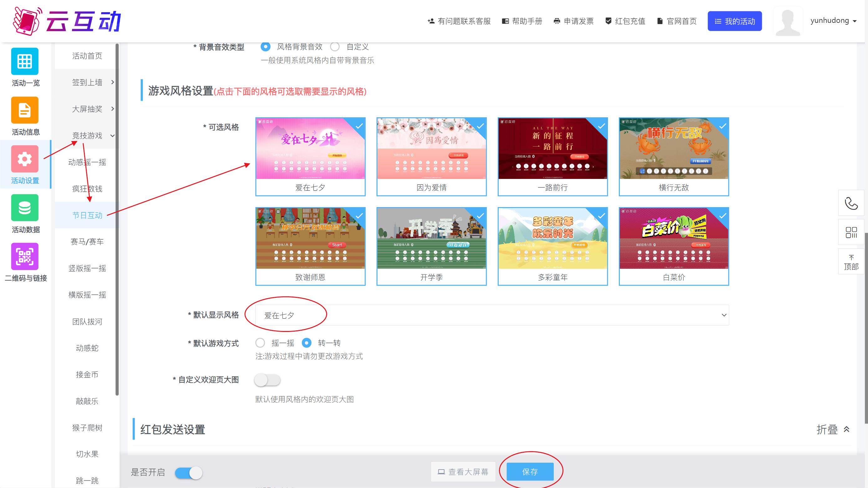Image resolution: width=868 pixels, height=488 pixels.
Task: Select the 活动设置 gear icon
Action: point(25,159)
